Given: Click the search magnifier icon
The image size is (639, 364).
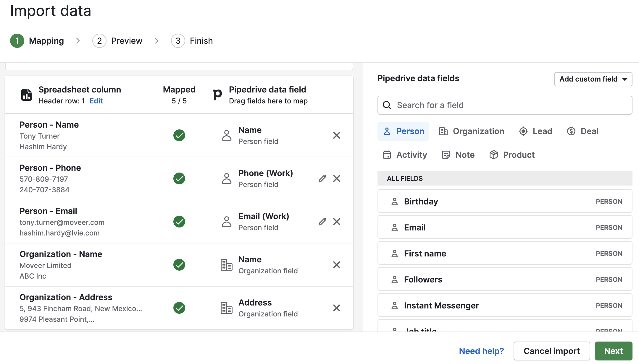Looking at the screenshot, I should 387,105.
